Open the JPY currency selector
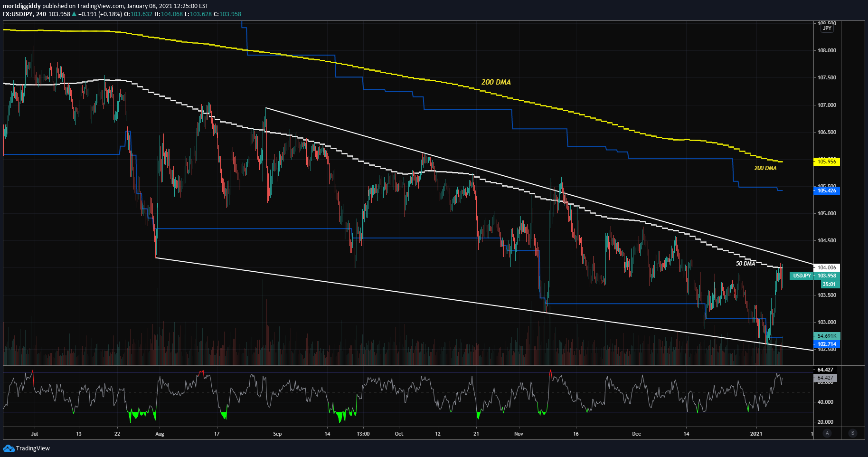The width and height of the screenshot is (868, 457). coord(827,28)
